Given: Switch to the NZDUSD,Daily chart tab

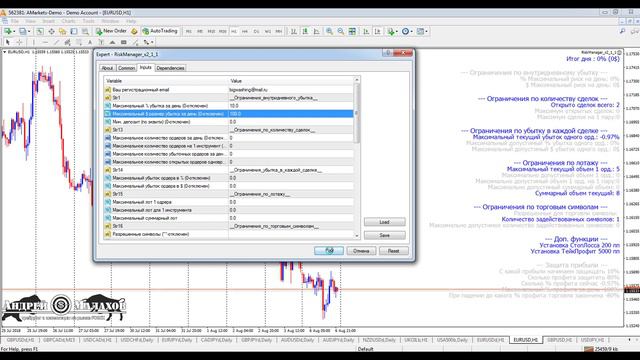Looking at the screenshot, I should (x=380, y=340).
